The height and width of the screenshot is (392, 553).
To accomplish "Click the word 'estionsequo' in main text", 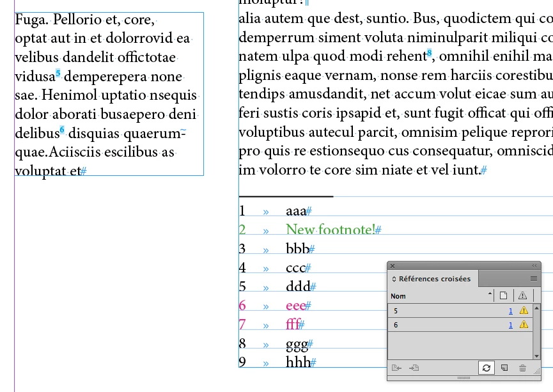I will (347, 151).
